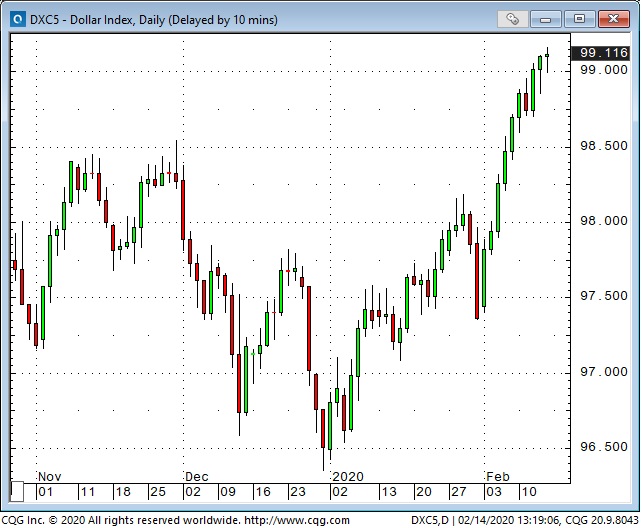This screenshot has width=642, height=528.
Task: Click the small empty box at time axis start
Action: 17,492
